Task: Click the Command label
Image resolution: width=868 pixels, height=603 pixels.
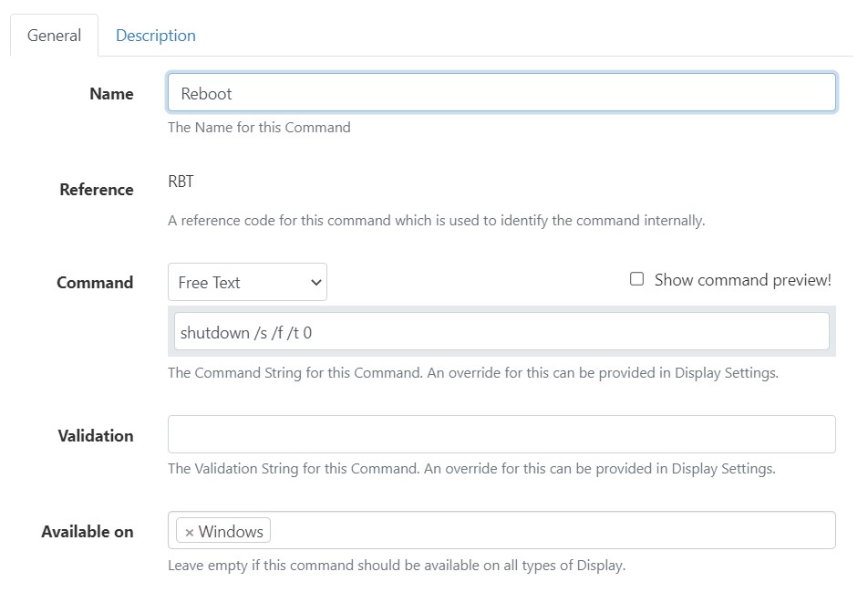Action: (x=95, y=283)
